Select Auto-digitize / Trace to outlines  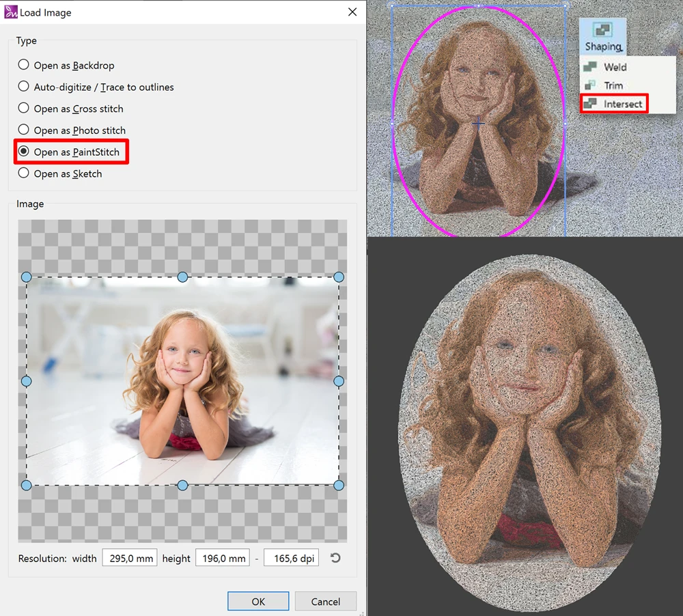click(x=24, y=87)
